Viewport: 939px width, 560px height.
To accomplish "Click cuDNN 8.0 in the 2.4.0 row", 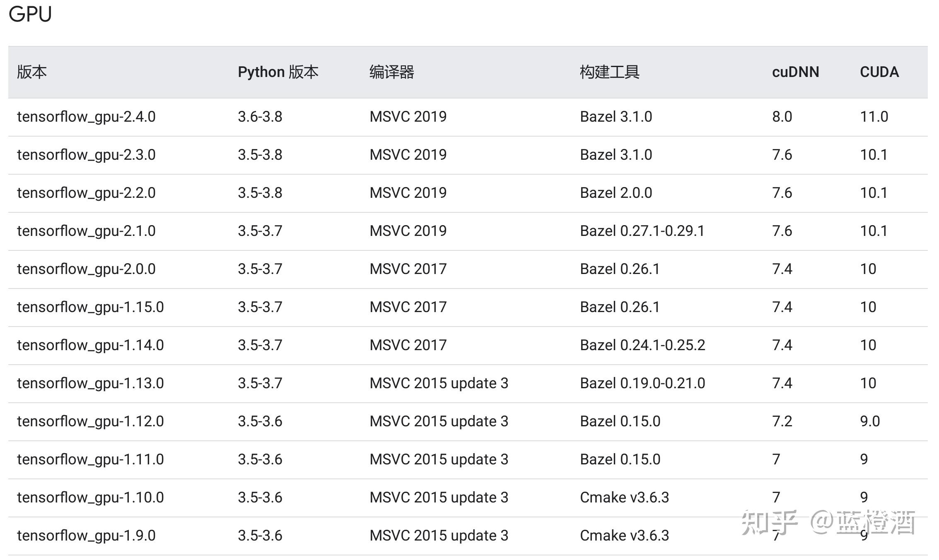I will click(782, 117).
